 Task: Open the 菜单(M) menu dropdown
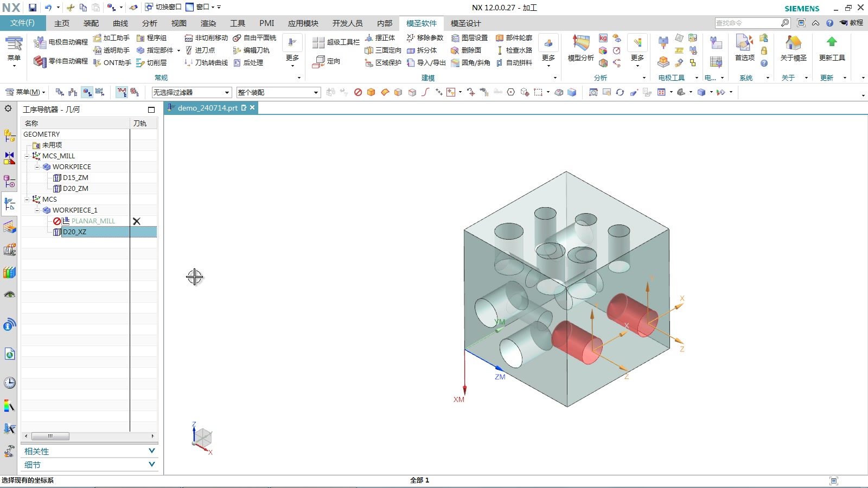[x=25, y=92]
